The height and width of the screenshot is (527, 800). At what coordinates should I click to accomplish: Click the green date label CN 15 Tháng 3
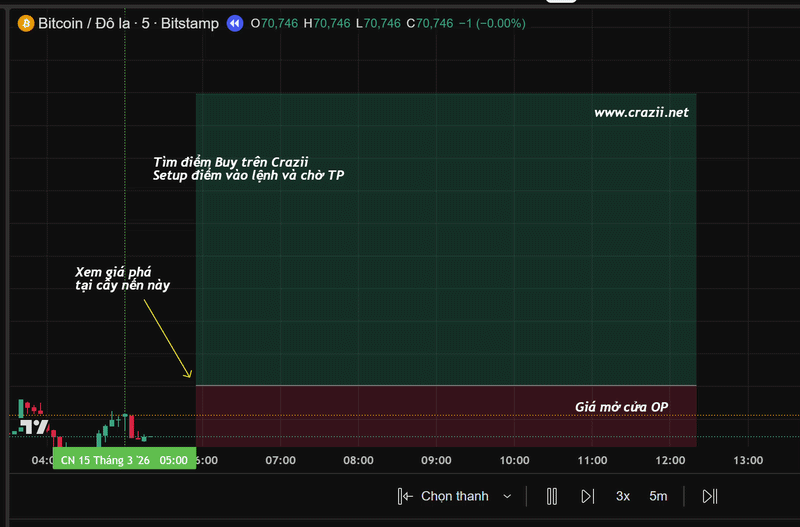[104, 461]
